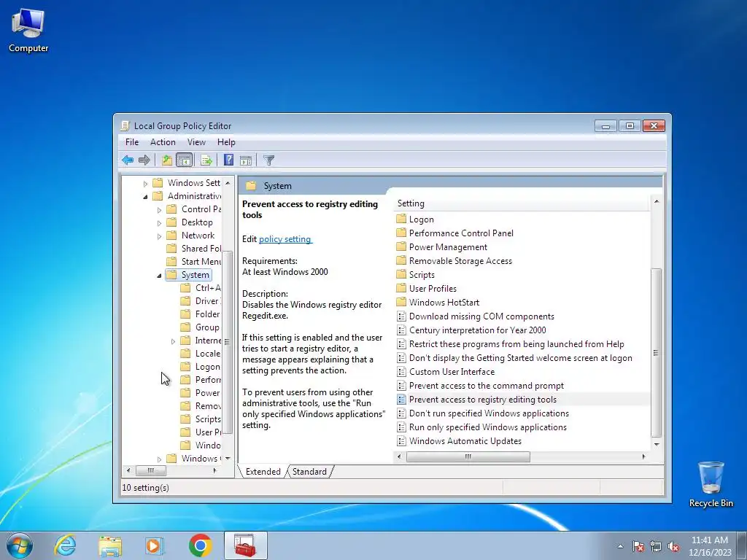
Task: Switch to the Extended tab
Action: (x=263, y=472)
